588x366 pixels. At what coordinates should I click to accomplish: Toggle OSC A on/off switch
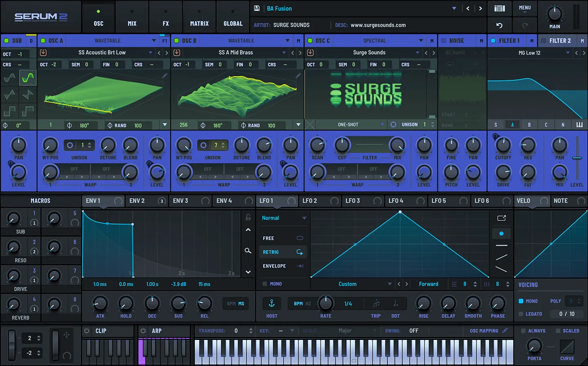43,40
